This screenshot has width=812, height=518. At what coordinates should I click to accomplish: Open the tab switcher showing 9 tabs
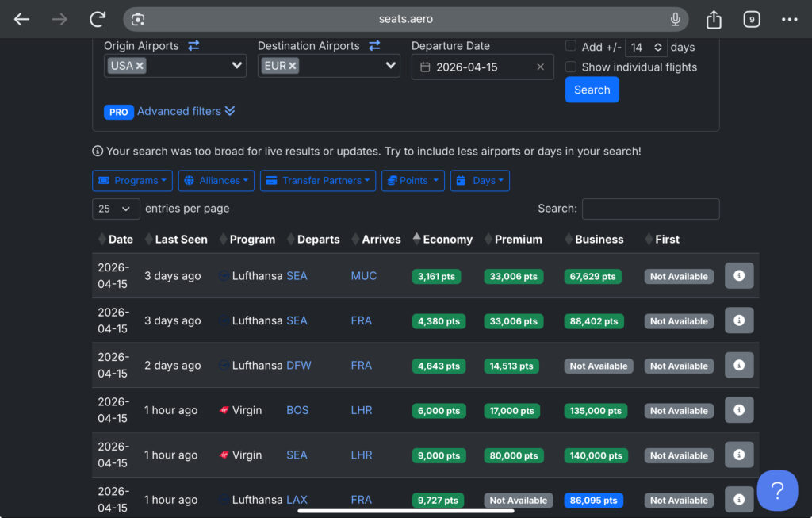751,19
